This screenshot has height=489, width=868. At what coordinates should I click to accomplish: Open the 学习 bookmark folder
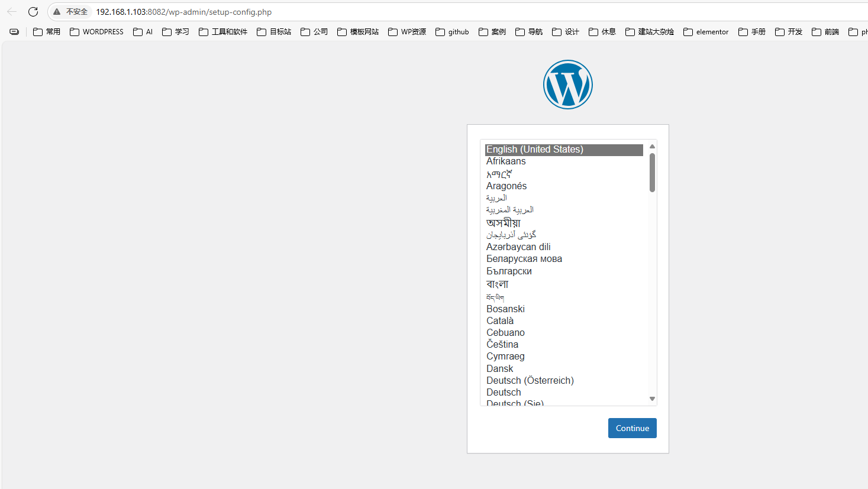point(176,32)
